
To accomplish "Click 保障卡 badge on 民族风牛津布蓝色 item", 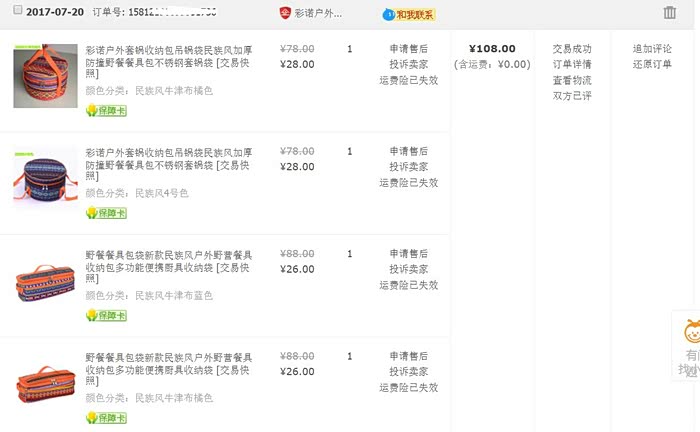I will click(106, 315).
